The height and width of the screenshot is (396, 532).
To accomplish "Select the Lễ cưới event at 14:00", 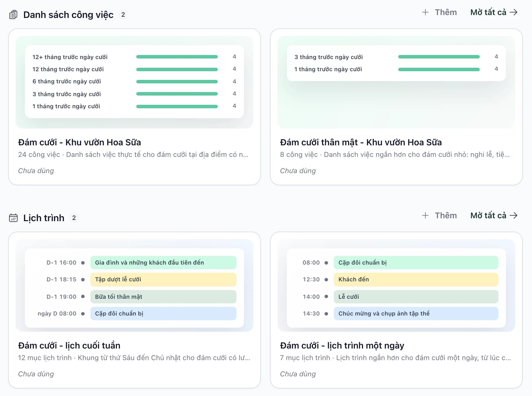I will coord(416,297).
